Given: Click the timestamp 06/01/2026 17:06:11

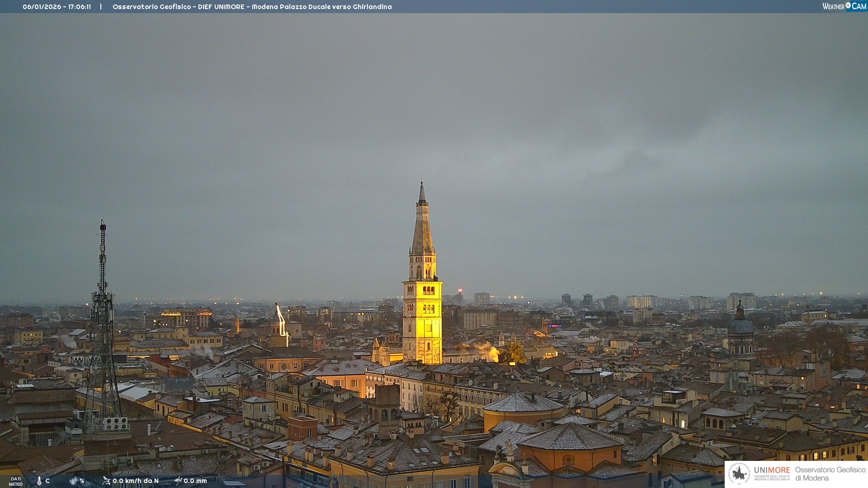Looking at the screenshot, I should pos(57,7).
